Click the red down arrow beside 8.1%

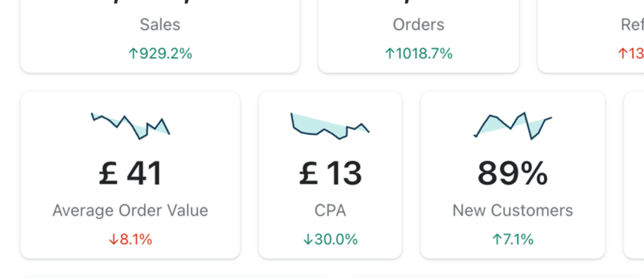point(114,240)
